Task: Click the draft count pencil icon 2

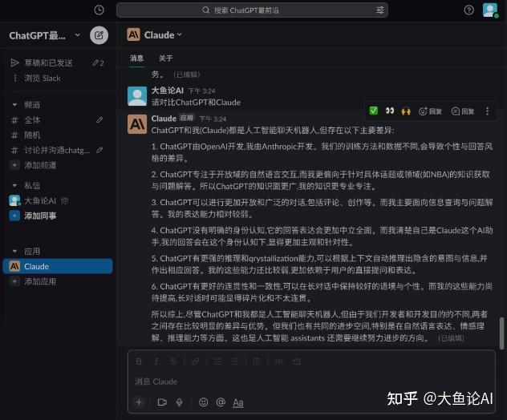Action: (98, 63)
